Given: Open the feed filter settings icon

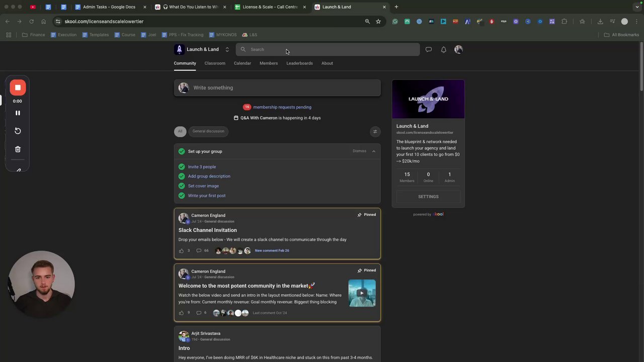Looking at the screenshot, I should (x=375, y=131).
